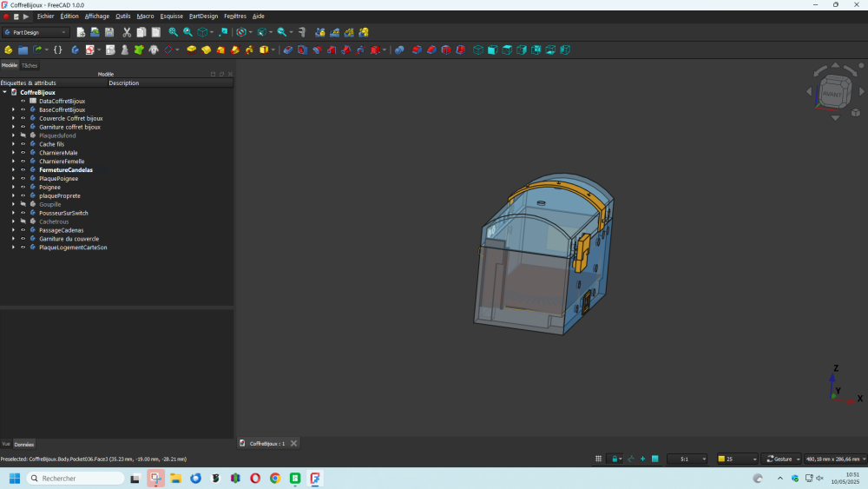
Task: Expand the FermetureCandelas tree item
Action: 13,170
